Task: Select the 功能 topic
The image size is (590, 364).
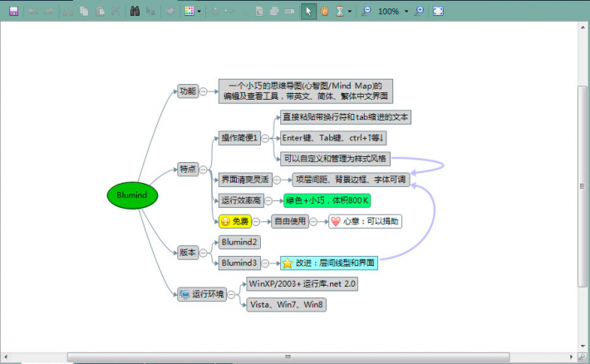Action: point(188,91)
